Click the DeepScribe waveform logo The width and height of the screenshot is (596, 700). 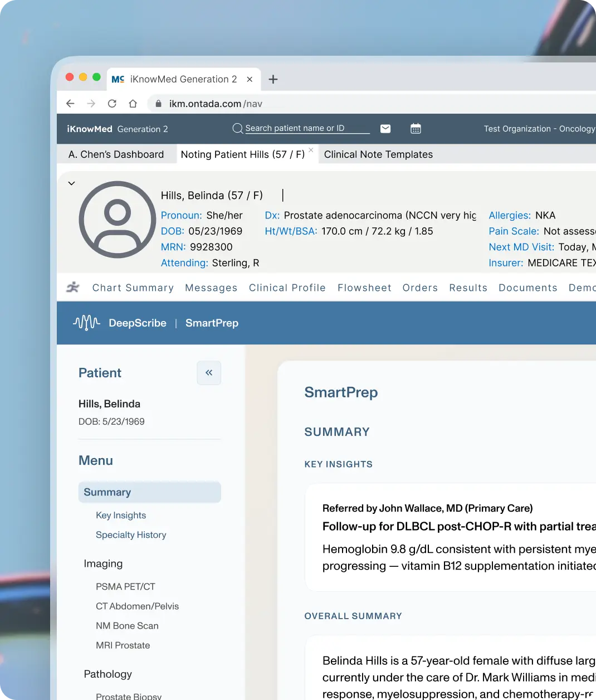click(x=86, y=323)
